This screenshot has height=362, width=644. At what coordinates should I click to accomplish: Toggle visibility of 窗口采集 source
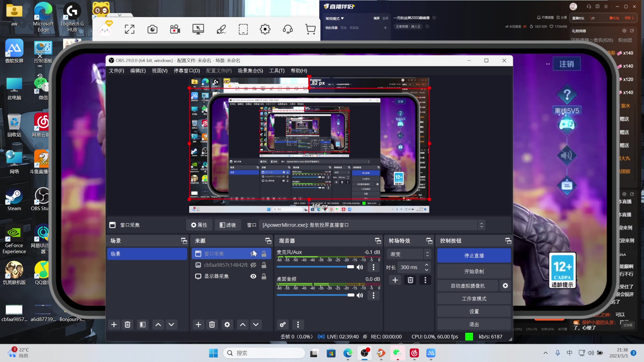click(253, 254)
